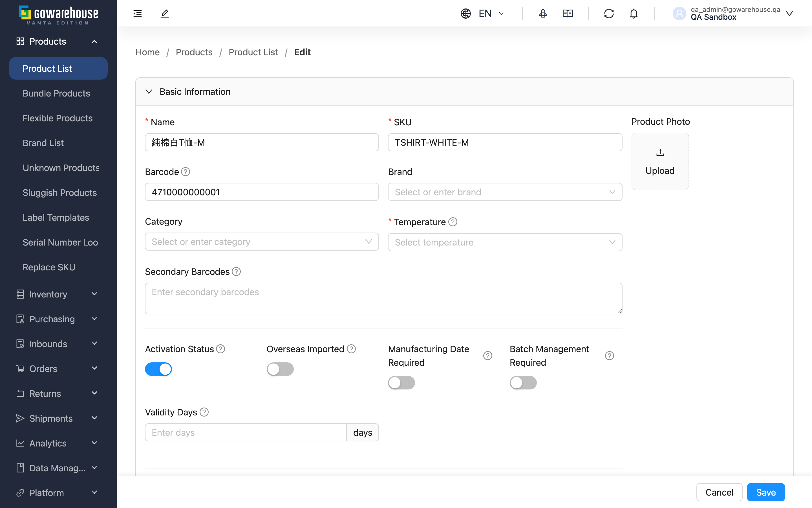Click the Batch Management Required help icon
The image size is (812, 508).
609,356
